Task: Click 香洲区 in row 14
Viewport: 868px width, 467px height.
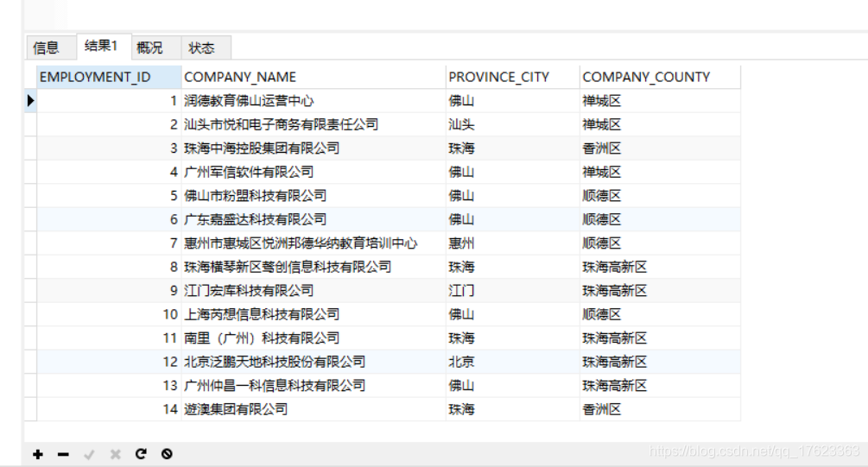Action: pyautogui.click(x=660, y=409)
